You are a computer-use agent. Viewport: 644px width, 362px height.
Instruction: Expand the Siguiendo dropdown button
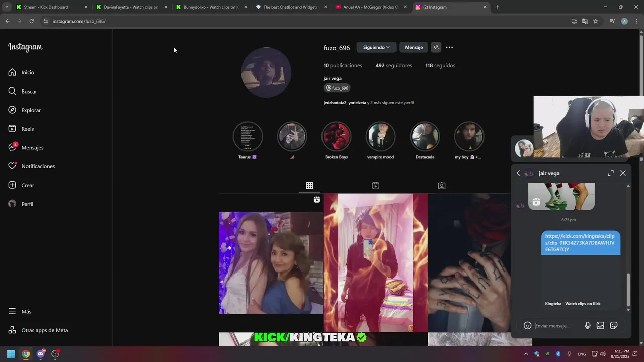376,47
